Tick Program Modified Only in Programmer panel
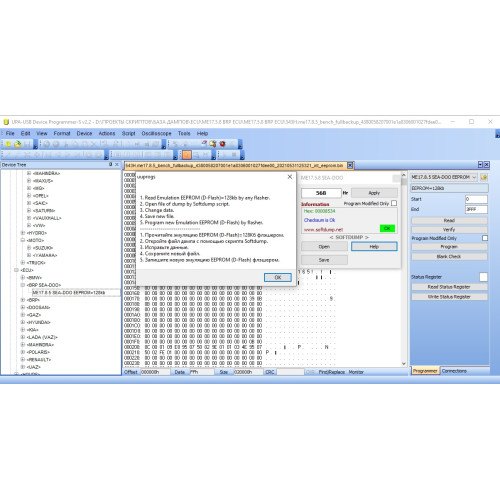The width and height of the screenshot is (500, 500). (485, 238)
